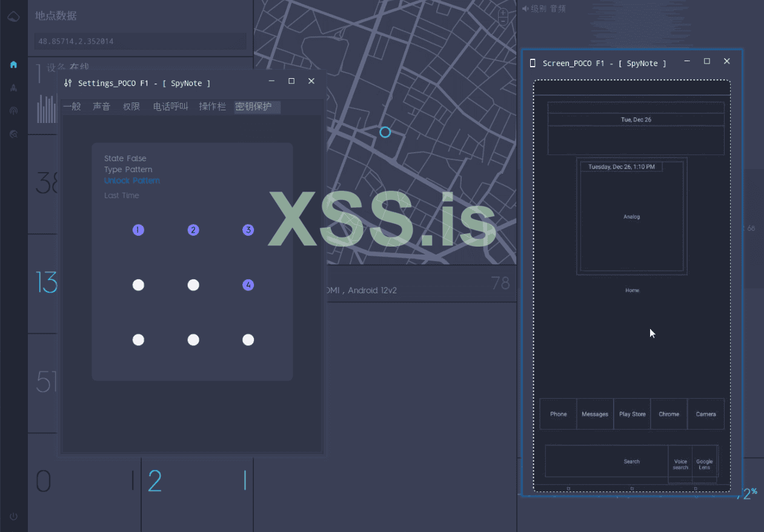Screen dimensions: 764x532
Task: Click the Google Lens box
Action: (705, 464)
